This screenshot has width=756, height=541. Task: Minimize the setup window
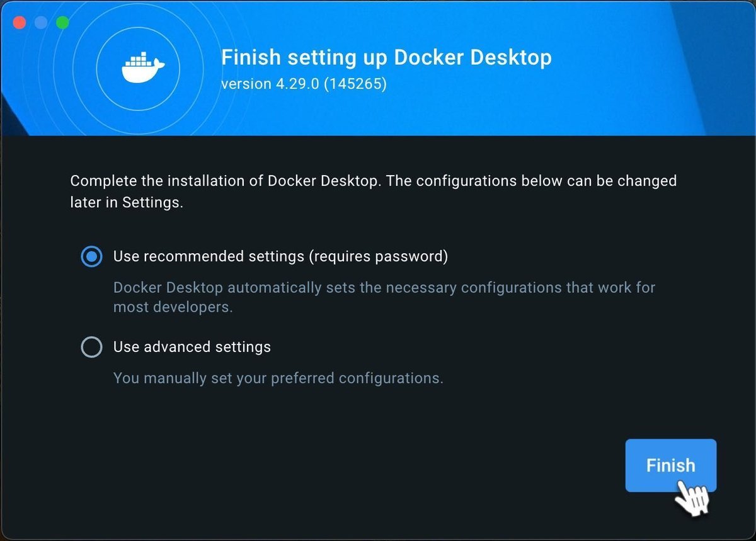coord(41,23)
